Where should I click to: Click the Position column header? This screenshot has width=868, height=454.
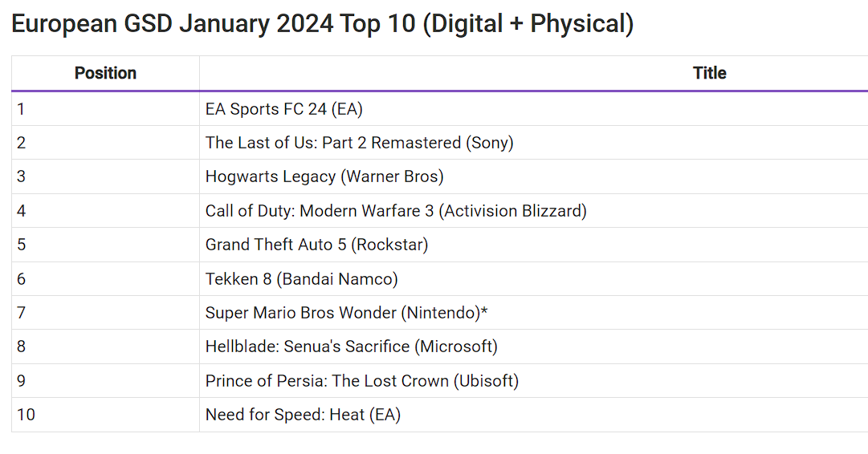(x=105, y=73)
